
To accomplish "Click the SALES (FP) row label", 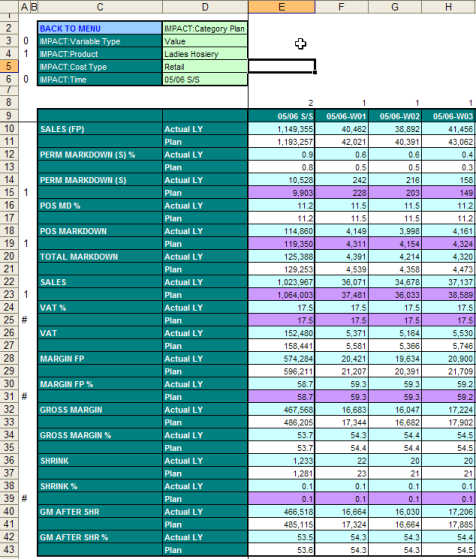I will coord(62,129).
